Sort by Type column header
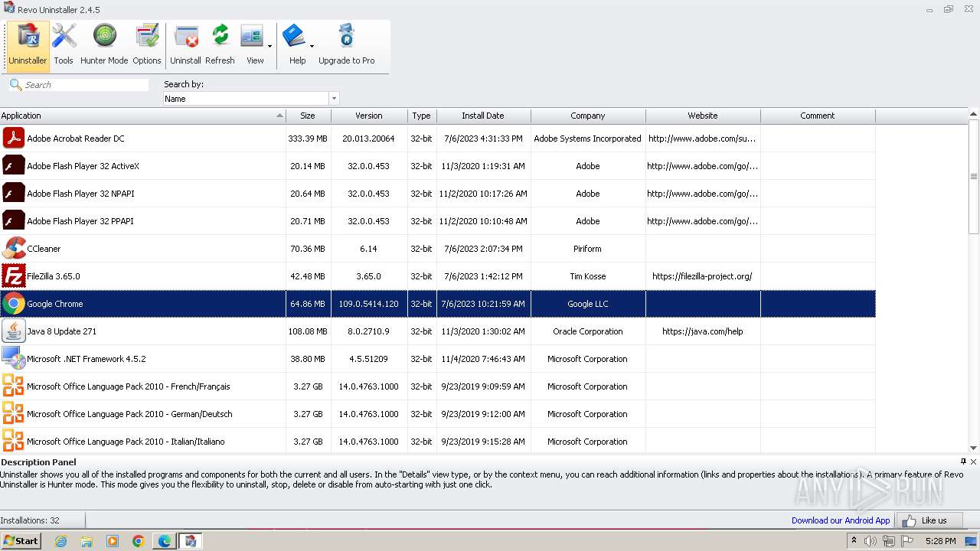980x551 pixels. [x=421, y=116]
